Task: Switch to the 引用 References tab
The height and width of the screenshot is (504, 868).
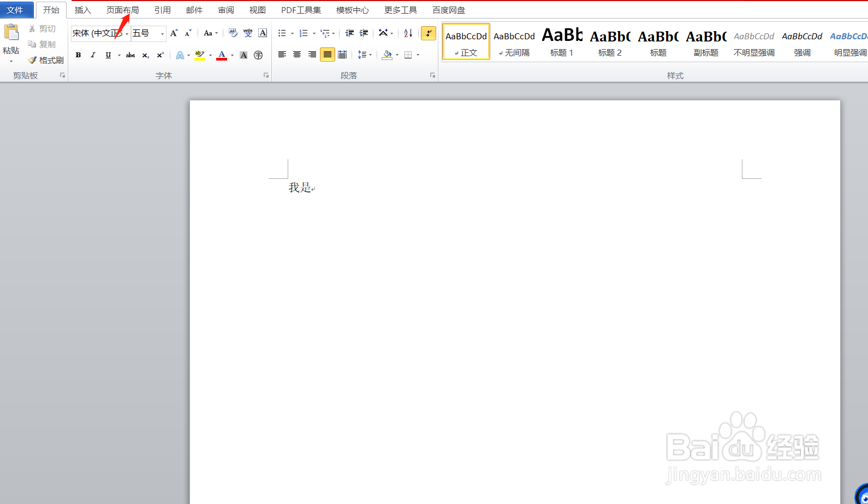Action: [163, 10]
